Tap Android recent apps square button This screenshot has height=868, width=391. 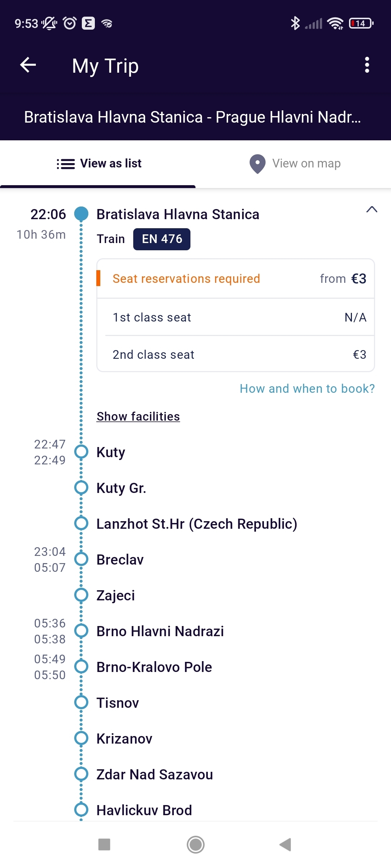[104, 845]
